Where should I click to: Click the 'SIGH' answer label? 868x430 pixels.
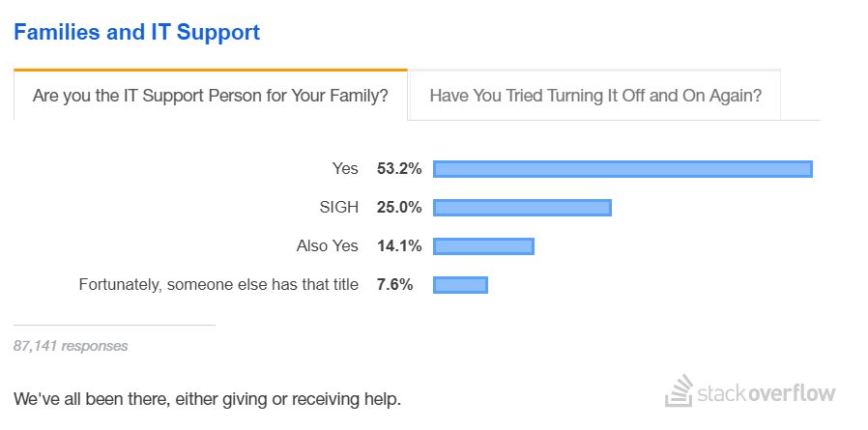coord(338,207)
